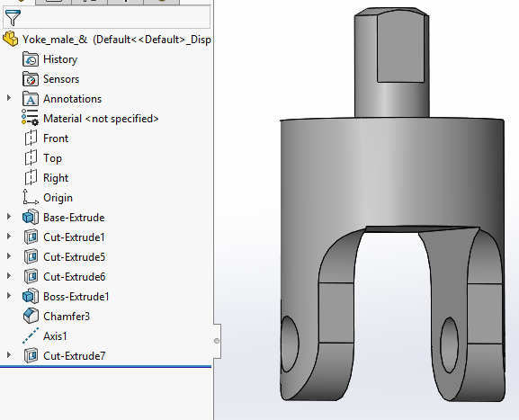Screen dimensions: 519x420
Task: Click the left yoke arm pin hole
Action: click(x=289, y=344)
